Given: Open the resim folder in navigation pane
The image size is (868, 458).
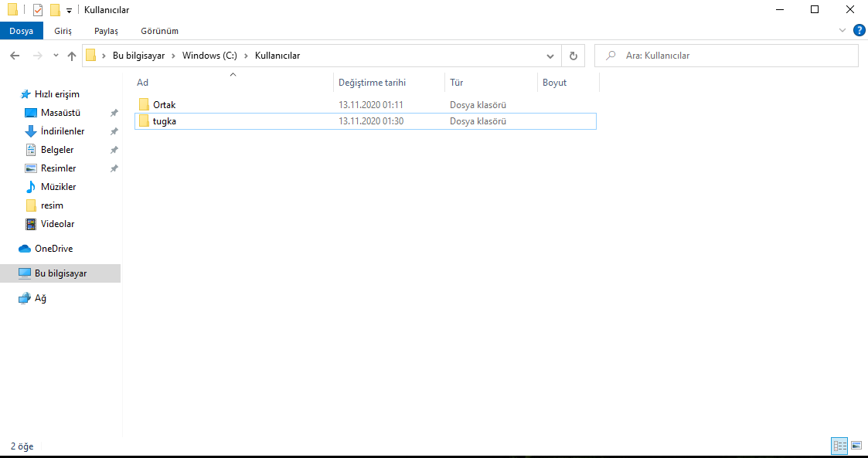Looking at the screenshot, I should [x=52, y=205].
